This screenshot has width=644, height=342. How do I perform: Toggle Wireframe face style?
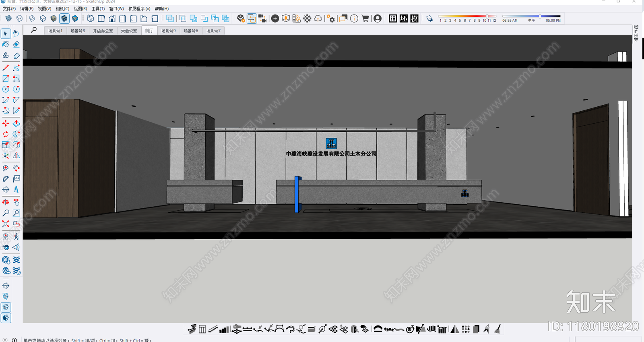click(x=32, y=19)
